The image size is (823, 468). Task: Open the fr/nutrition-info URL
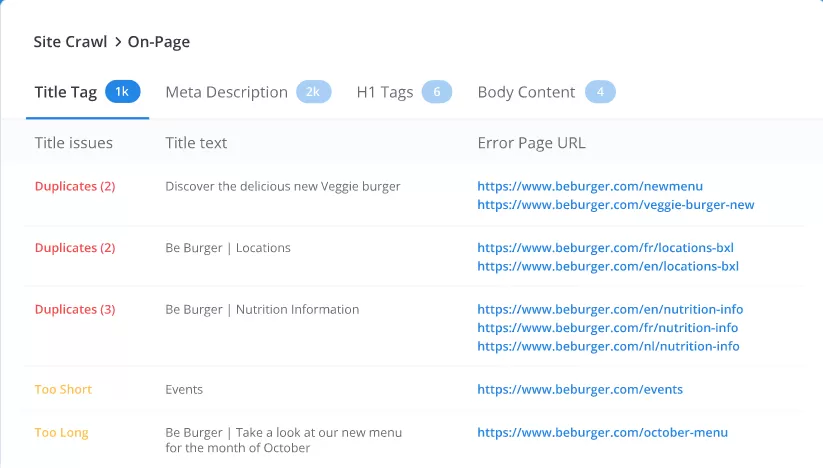[x=607, y=328]
